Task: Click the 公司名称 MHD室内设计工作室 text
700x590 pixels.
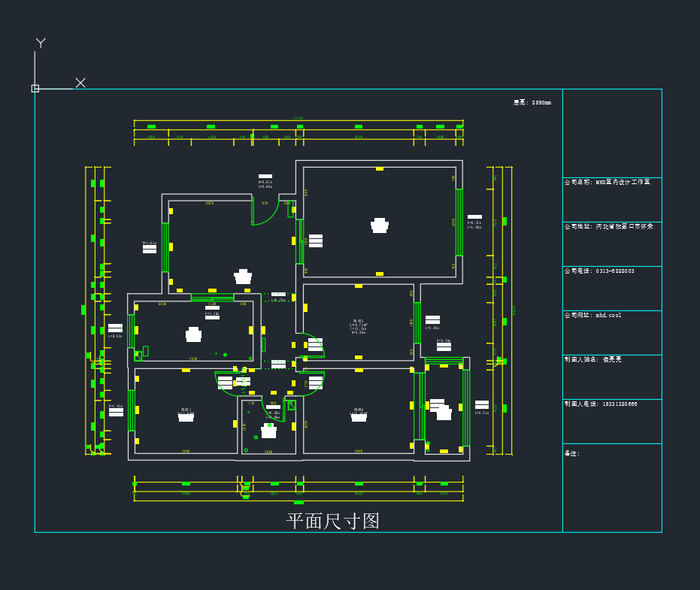Action: point(608,182)
